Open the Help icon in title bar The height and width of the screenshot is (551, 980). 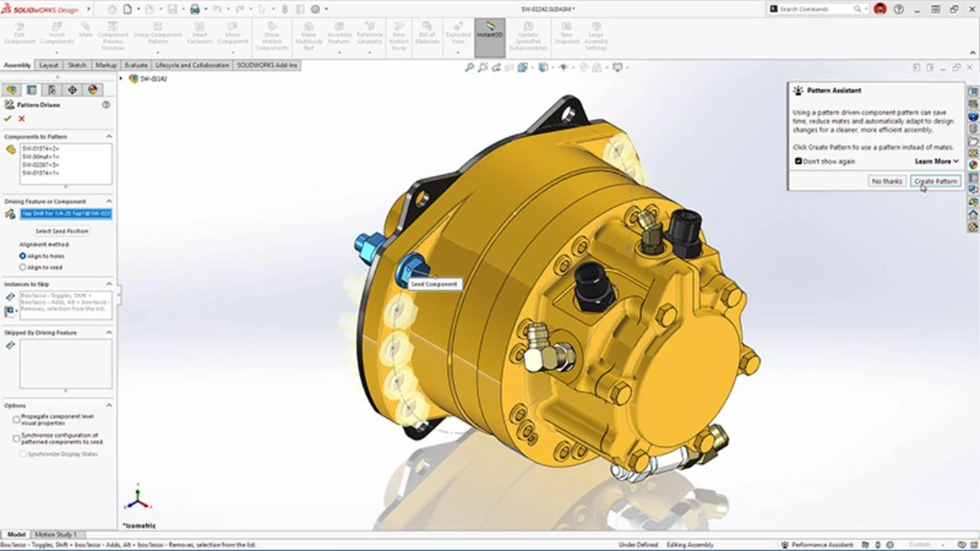[899, 9]
